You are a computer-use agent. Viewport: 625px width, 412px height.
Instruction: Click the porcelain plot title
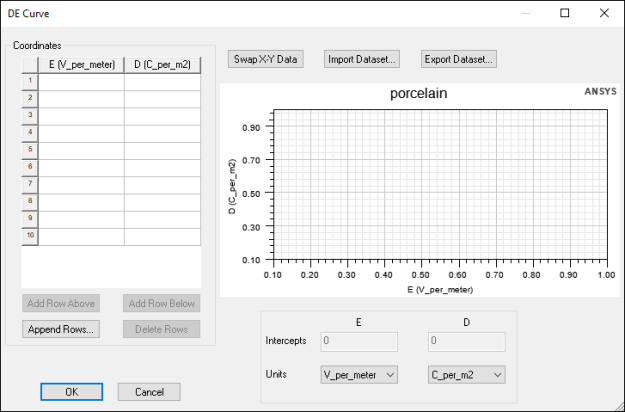coord(419,93)
